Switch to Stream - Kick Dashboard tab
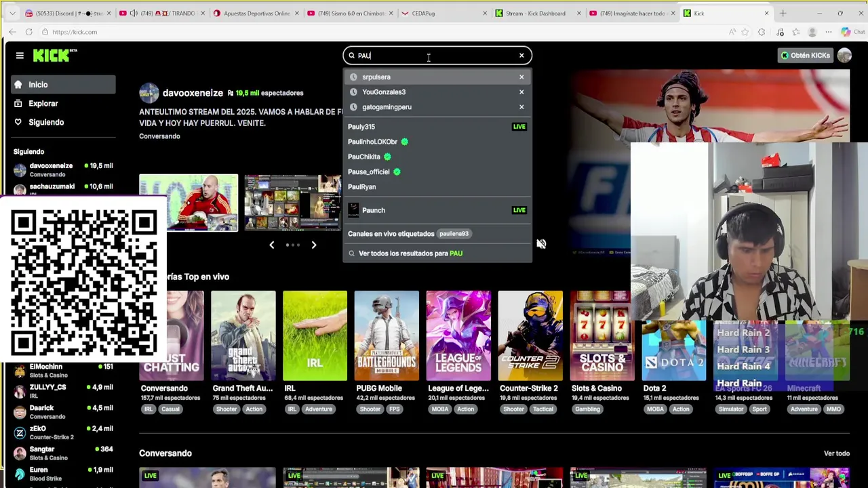The image size is (868, 488). click(538, 13)
